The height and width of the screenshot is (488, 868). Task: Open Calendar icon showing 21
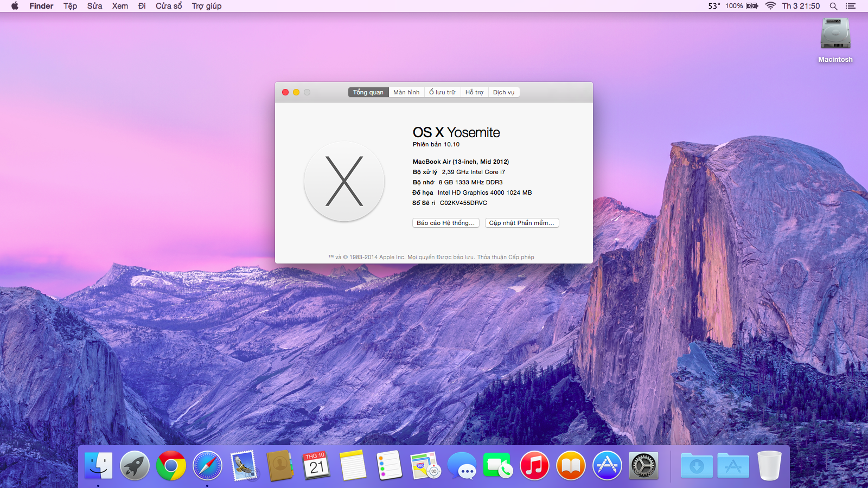[316, 465]
